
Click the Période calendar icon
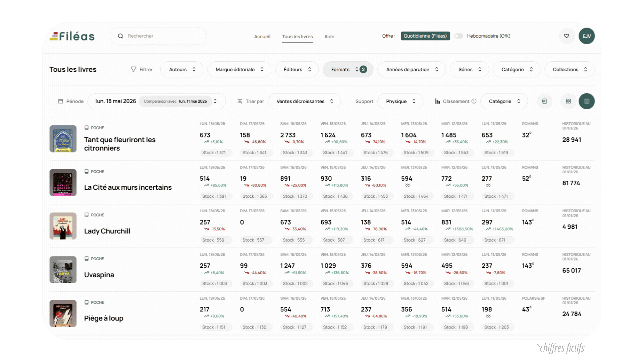coord(61,101)
